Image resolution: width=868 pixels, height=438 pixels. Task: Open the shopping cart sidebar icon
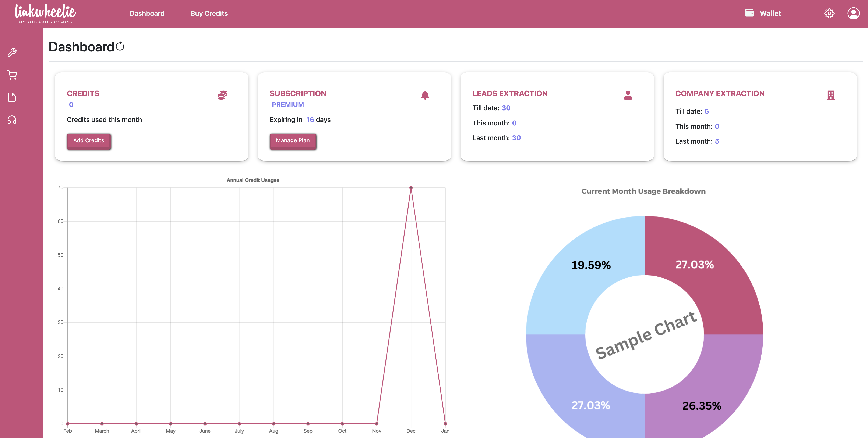(x=12, y=75)
